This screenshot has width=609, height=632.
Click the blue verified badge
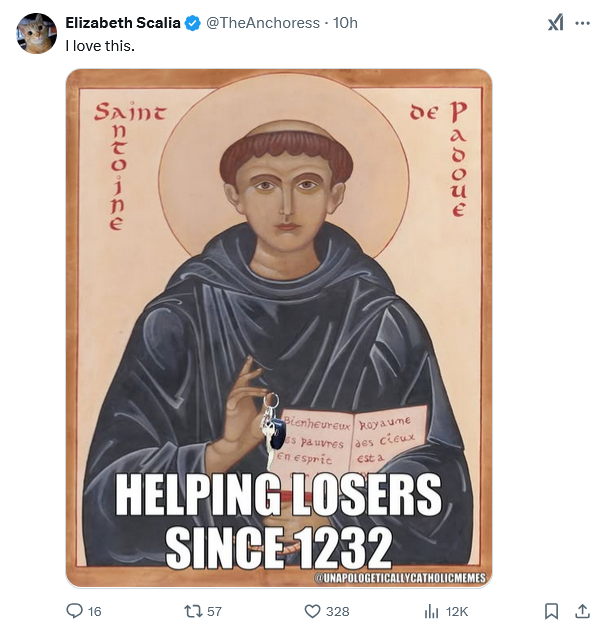point(193,23)
